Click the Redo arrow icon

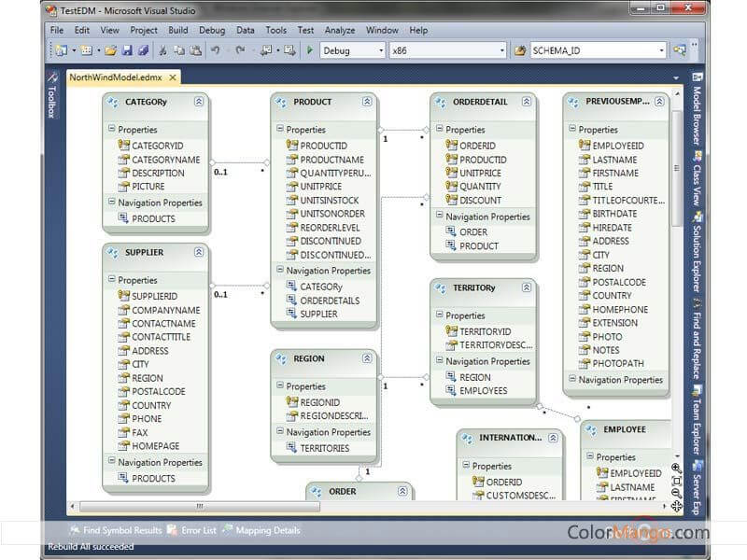point(240,50)
